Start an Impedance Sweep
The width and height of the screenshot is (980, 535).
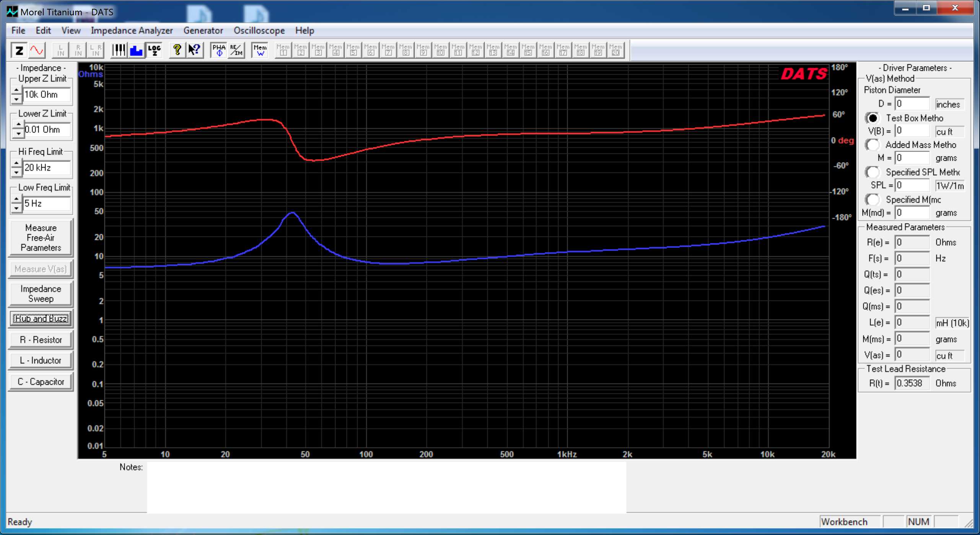(41, 294)
